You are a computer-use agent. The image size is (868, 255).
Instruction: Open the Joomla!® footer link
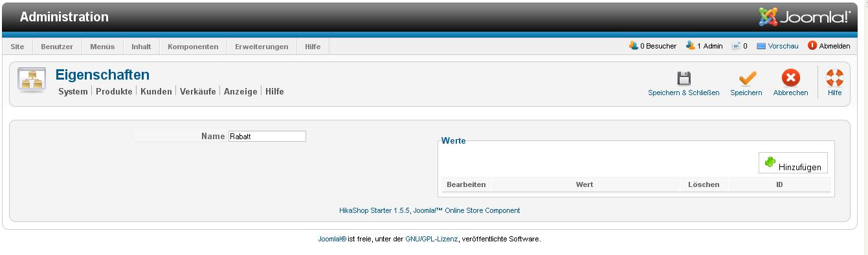click(x=332, y=239)
